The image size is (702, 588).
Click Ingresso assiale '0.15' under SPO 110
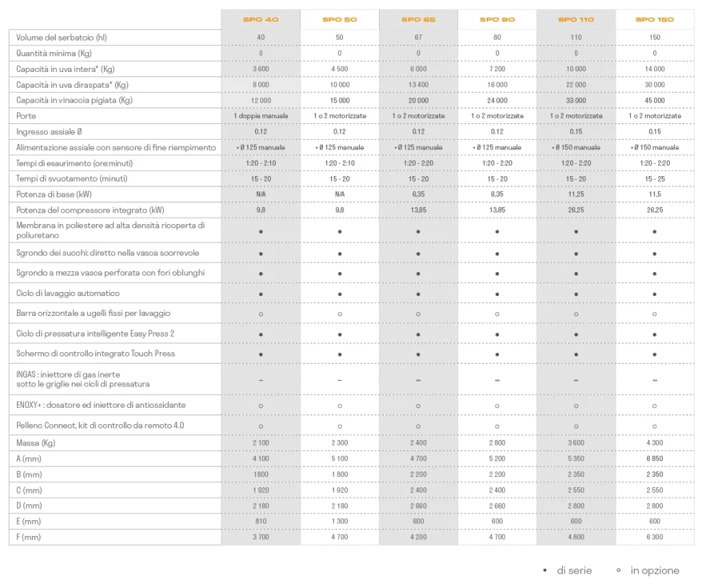tap(576, 132)
